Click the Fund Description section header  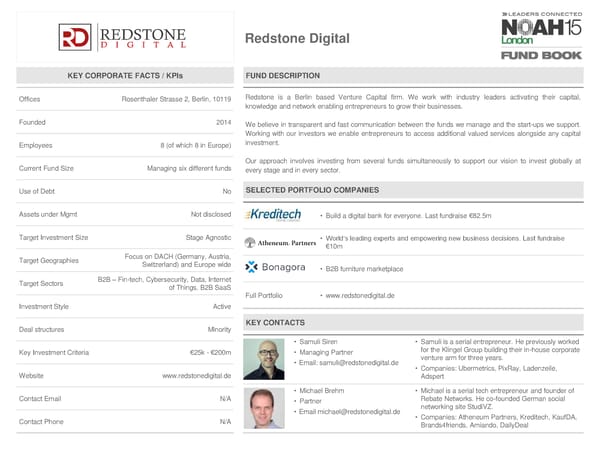tap(283, 76)
